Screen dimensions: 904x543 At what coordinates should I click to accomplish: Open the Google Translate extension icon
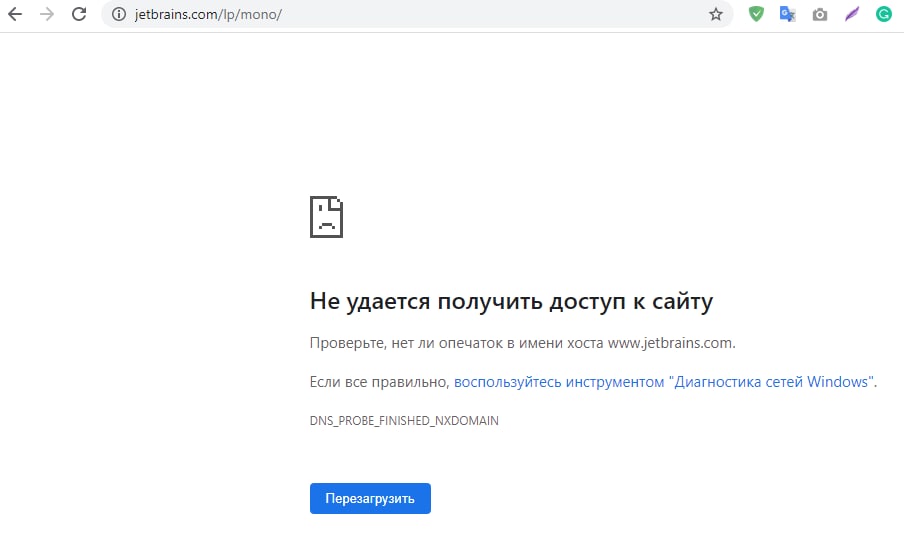(788, 14)
